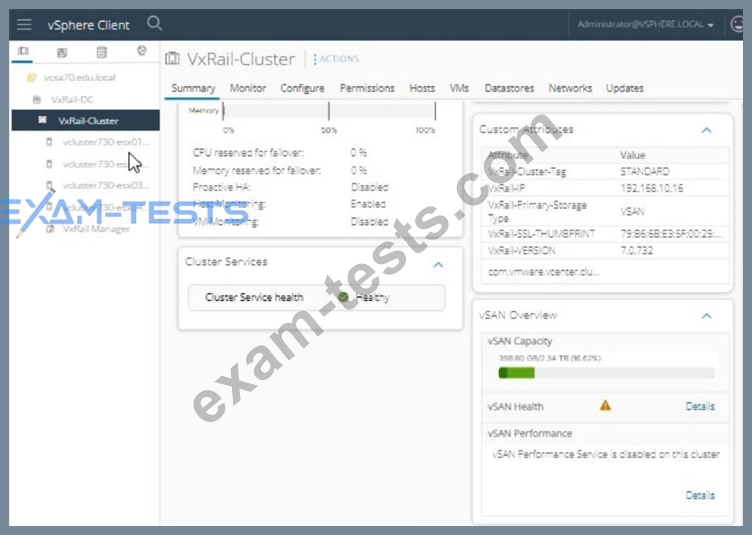Click the CPU reserved for failover label
The image size is (752, 535).
click(248, 152)
